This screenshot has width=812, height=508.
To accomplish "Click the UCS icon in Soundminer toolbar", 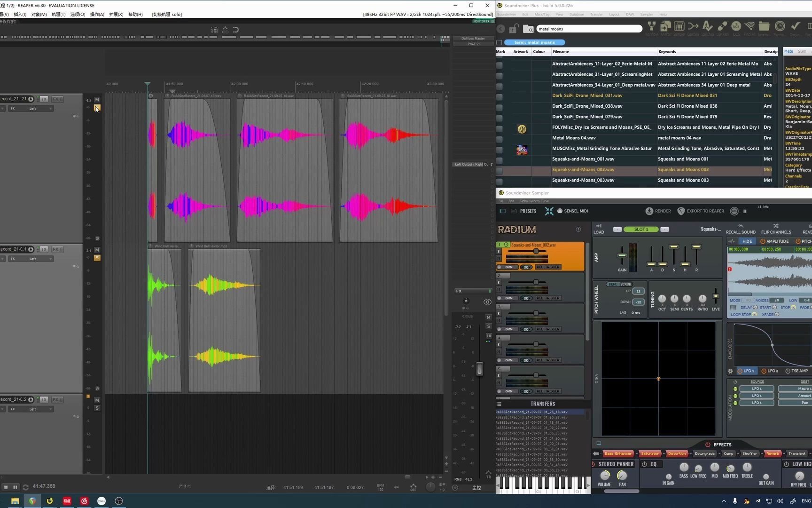I will [736, 26].
